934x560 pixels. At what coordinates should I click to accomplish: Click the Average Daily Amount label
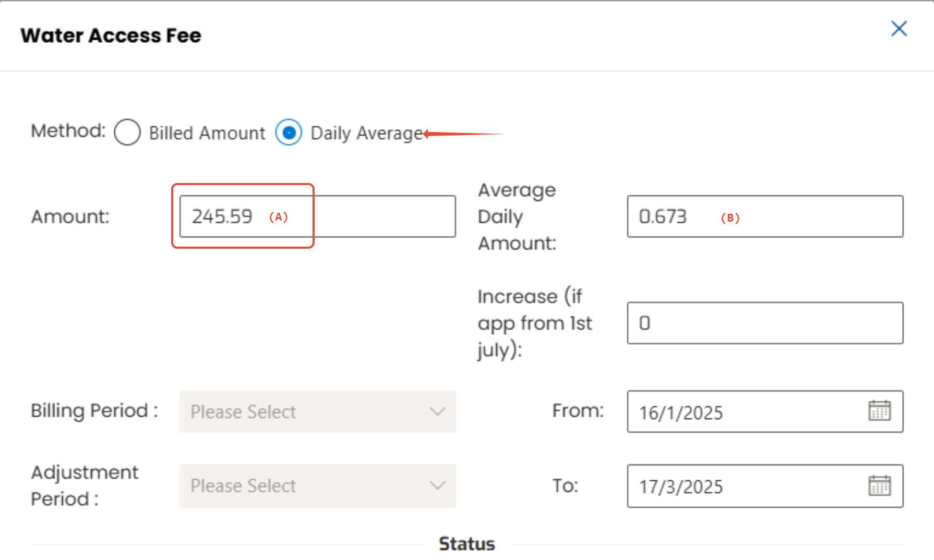point(517,216)
